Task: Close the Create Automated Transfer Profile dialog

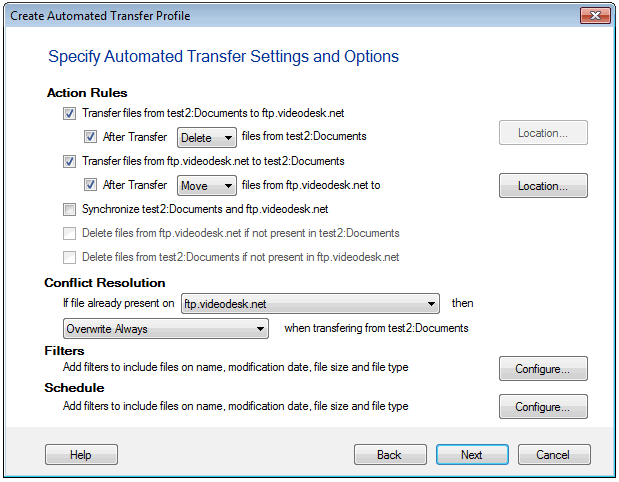Action: coord(594,16)
